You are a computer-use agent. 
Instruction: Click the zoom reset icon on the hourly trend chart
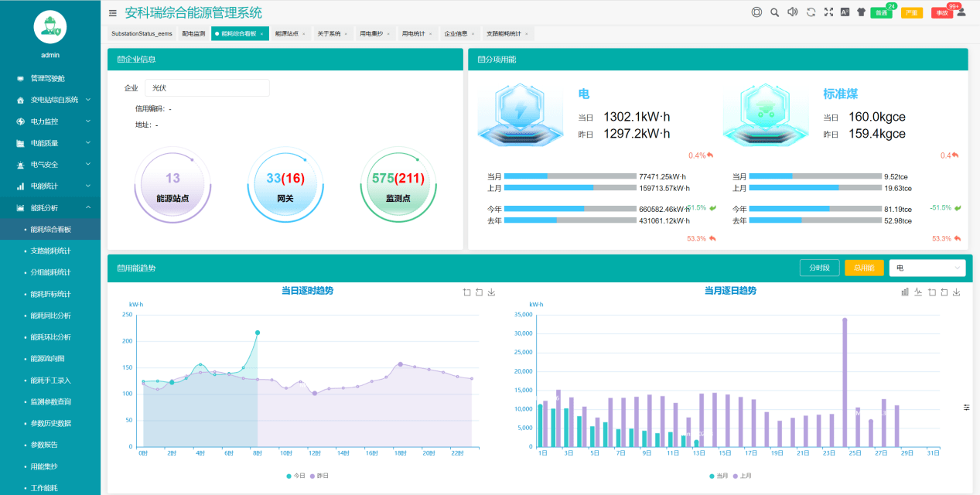coord(479,292)
